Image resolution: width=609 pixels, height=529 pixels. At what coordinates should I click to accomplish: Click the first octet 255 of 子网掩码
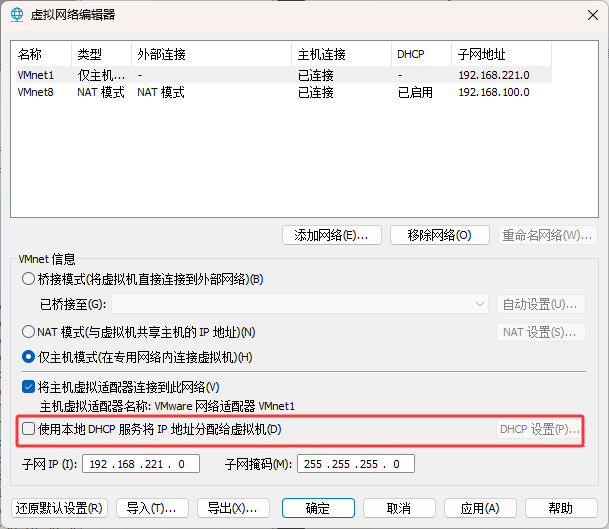[x=313, y=464]
